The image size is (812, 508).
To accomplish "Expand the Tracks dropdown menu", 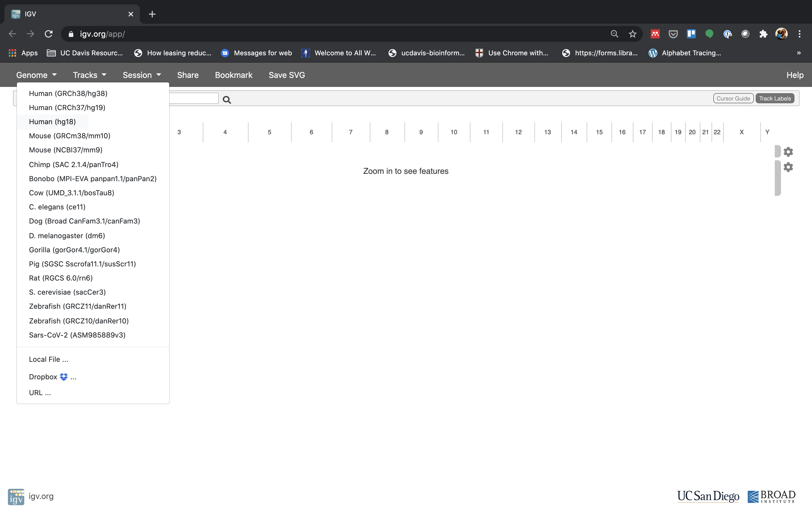I will (90, 75).
